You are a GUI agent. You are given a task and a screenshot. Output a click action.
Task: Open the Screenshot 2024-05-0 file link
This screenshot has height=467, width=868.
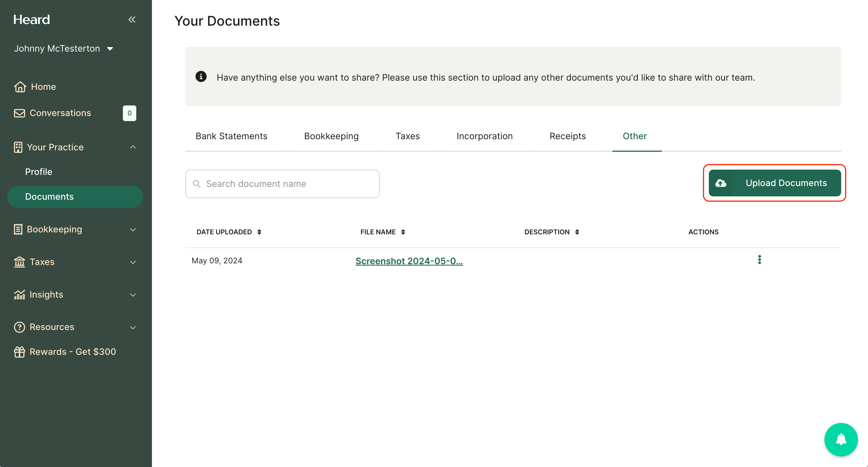pos(409,261)
